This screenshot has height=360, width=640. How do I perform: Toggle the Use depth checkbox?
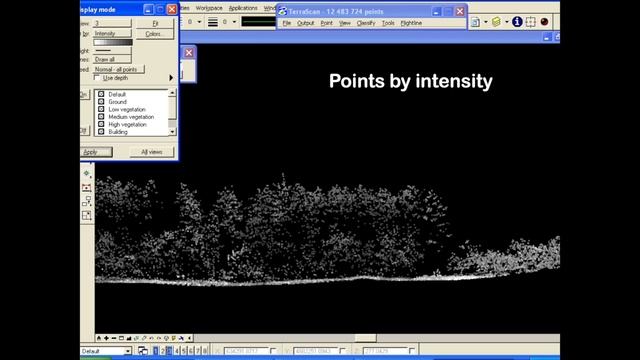97,78
